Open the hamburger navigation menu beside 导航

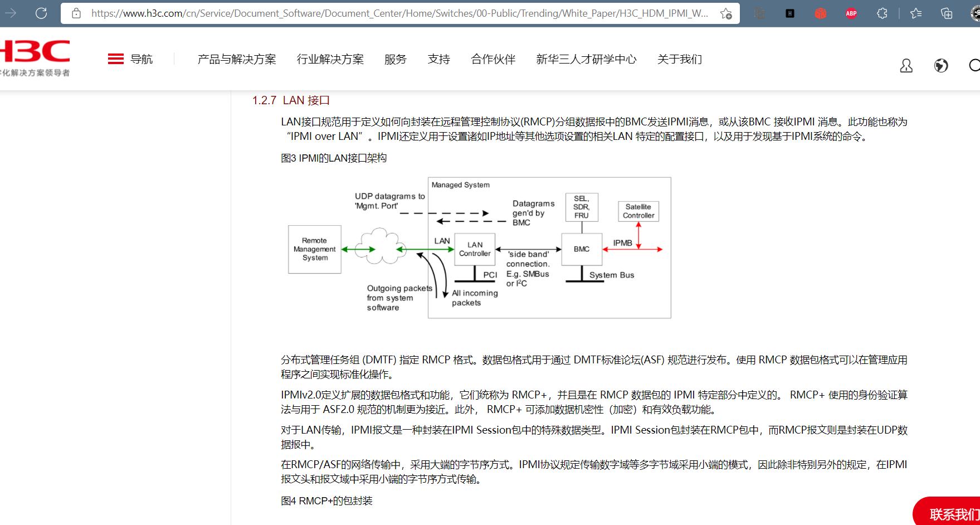tap(115, 58)
